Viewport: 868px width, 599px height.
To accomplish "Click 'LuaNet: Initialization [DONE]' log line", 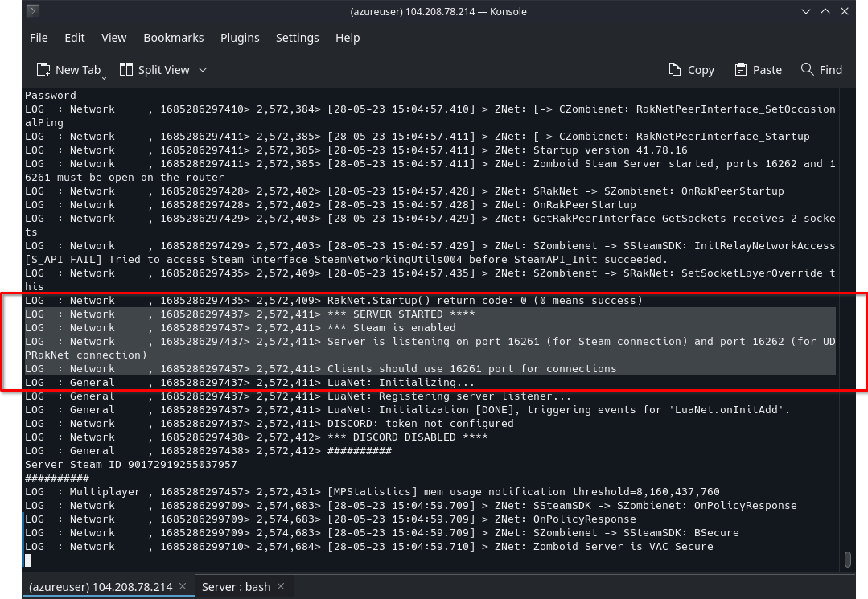I will click(x=407, y=410).
